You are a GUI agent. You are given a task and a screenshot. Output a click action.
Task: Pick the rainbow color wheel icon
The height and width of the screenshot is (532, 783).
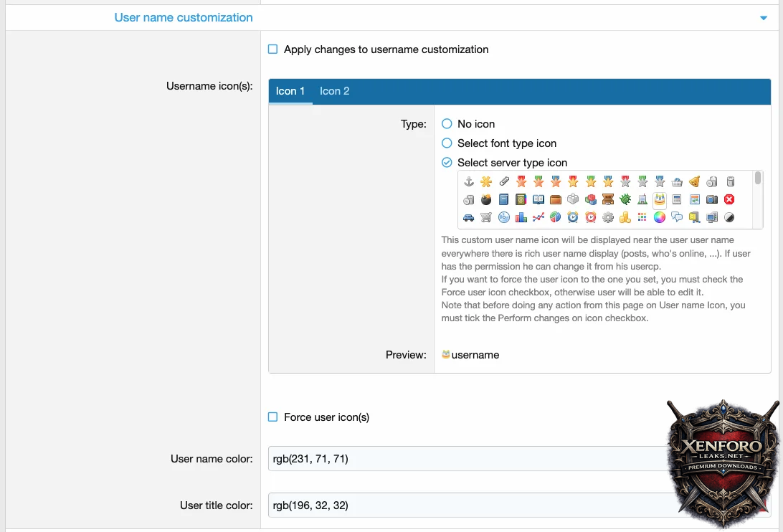click(x=660, y=217)
